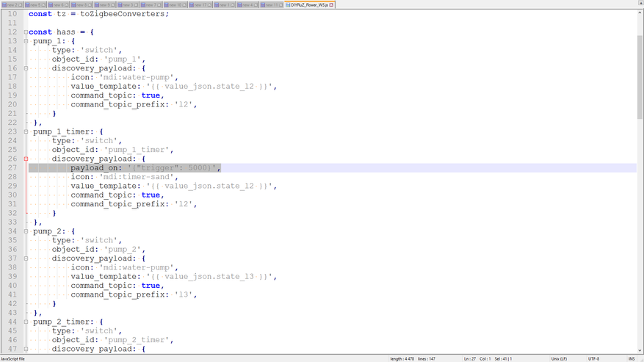
Task: Close the DIYRuZ_Flower_WS.js tab
Action: pos(332,5)
